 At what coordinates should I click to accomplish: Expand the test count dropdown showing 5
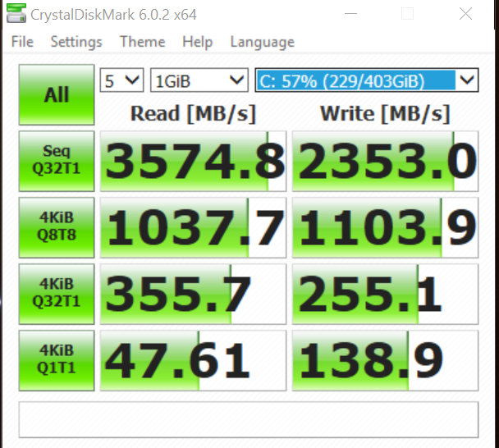[x=122, y=80]
